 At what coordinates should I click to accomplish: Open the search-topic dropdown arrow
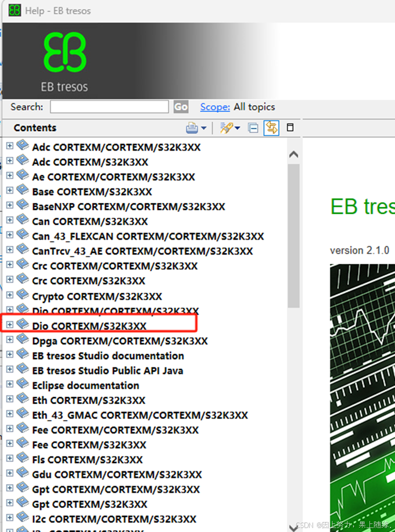click(237, 128)
